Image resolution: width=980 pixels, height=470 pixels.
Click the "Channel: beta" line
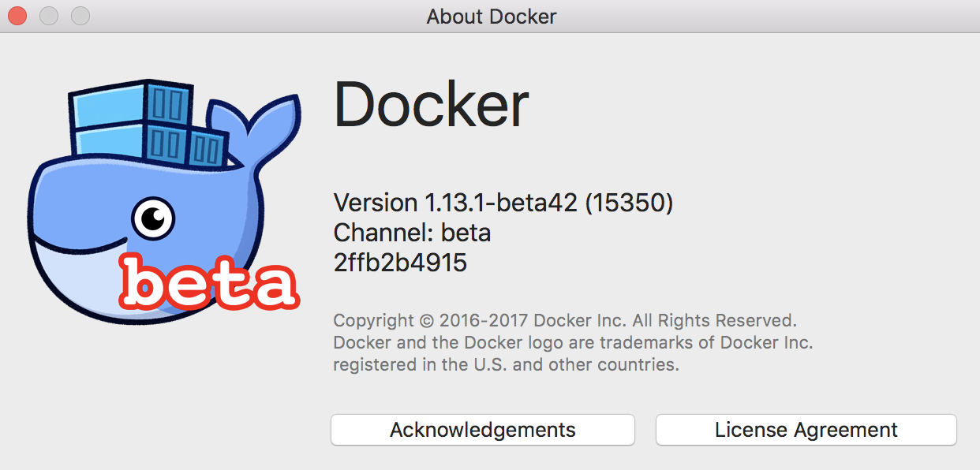413,233
